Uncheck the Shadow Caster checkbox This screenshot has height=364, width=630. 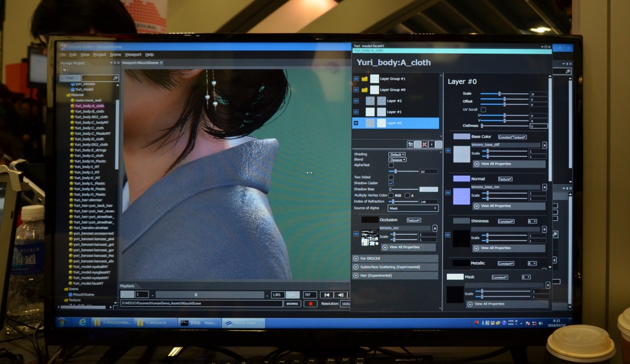point(391,183)
